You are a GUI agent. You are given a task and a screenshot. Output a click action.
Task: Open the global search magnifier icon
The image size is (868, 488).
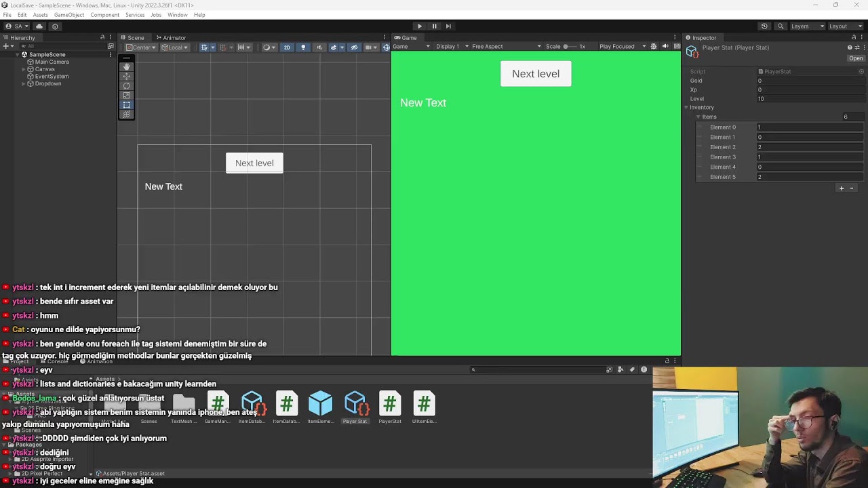[x=781, y=26]
